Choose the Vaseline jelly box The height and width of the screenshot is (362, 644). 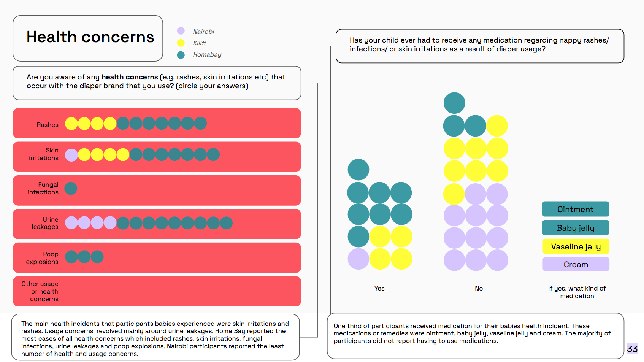pyautogui.click(x=576, y=246)
